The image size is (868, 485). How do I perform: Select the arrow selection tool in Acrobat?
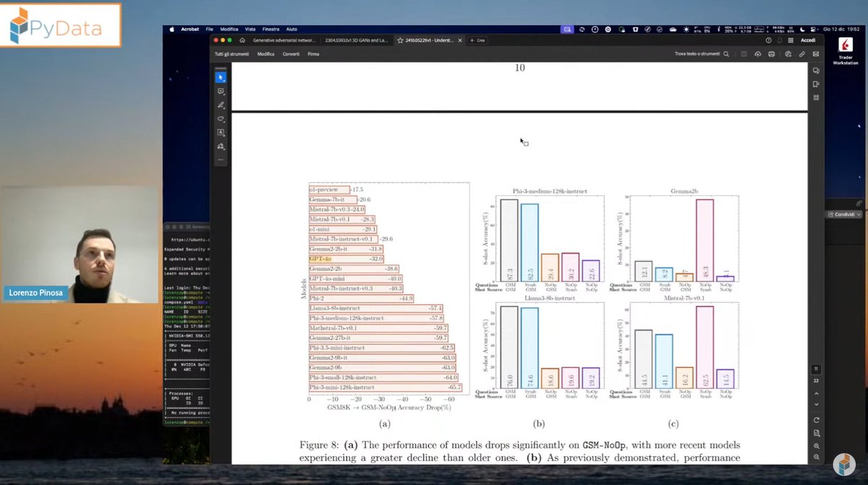(x=221, y=77)
